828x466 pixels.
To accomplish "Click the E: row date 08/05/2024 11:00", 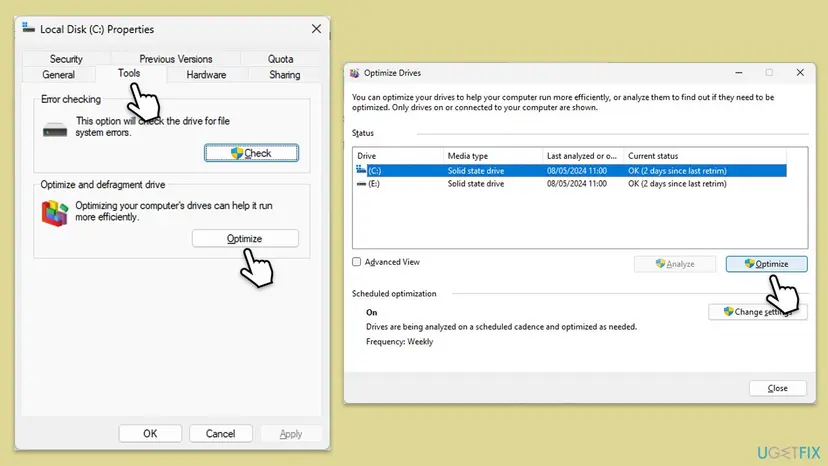I will click(x=577, y=184).
